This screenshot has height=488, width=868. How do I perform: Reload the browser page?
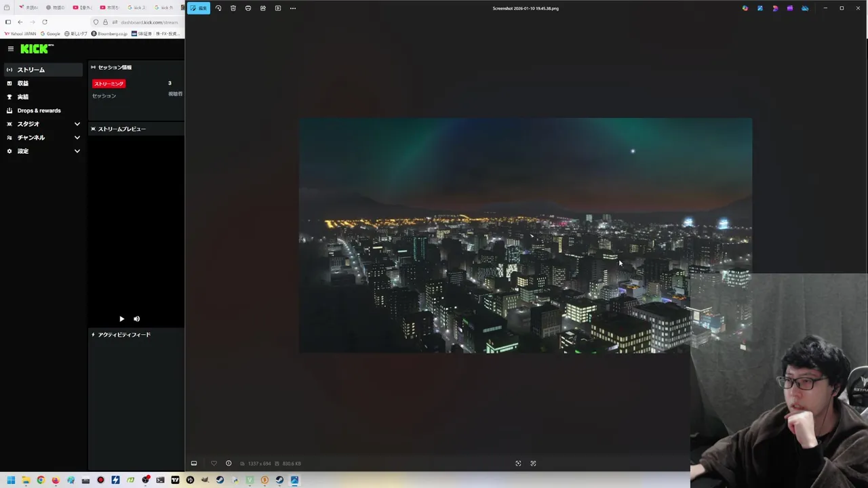(45, 22)
